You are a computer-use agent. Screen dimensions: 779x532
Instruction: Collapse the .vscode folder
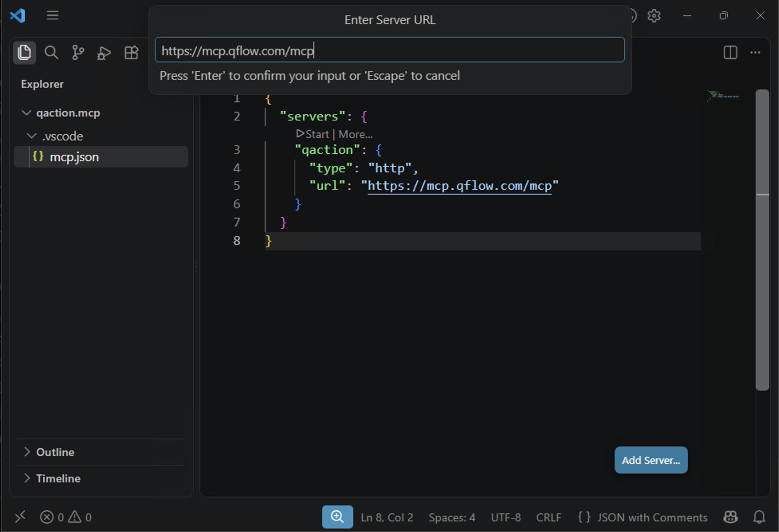(31, 136)
